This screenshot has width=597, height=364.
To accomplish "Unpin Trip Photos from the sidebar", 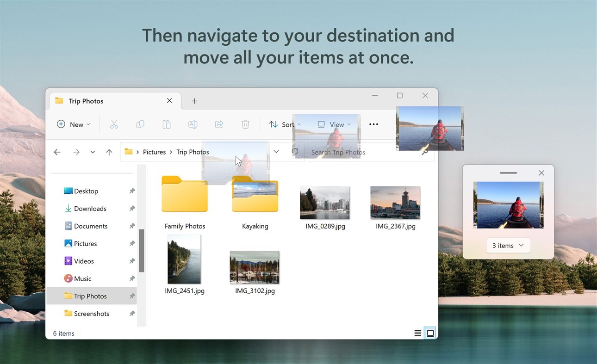I will (132, 296).
